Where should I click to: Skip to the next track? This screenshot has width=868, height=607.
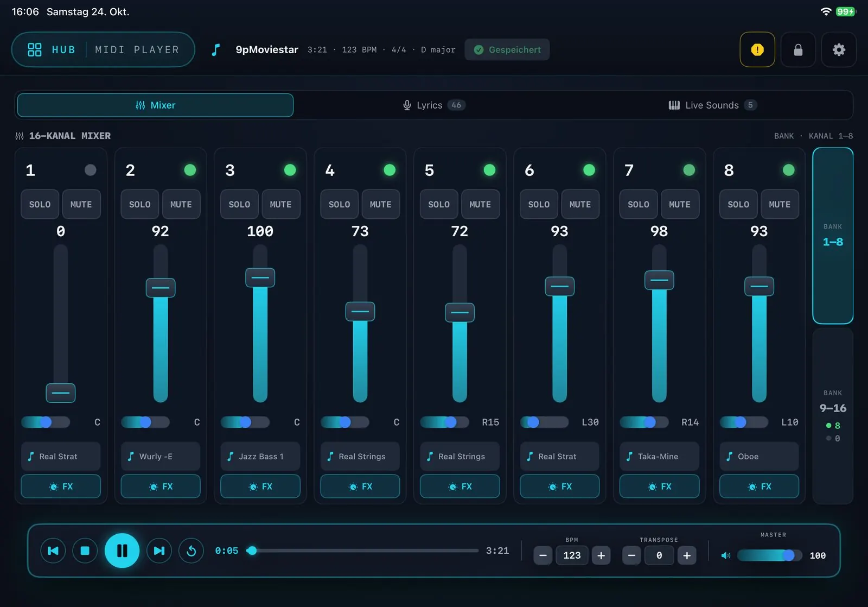coord(159,551)
